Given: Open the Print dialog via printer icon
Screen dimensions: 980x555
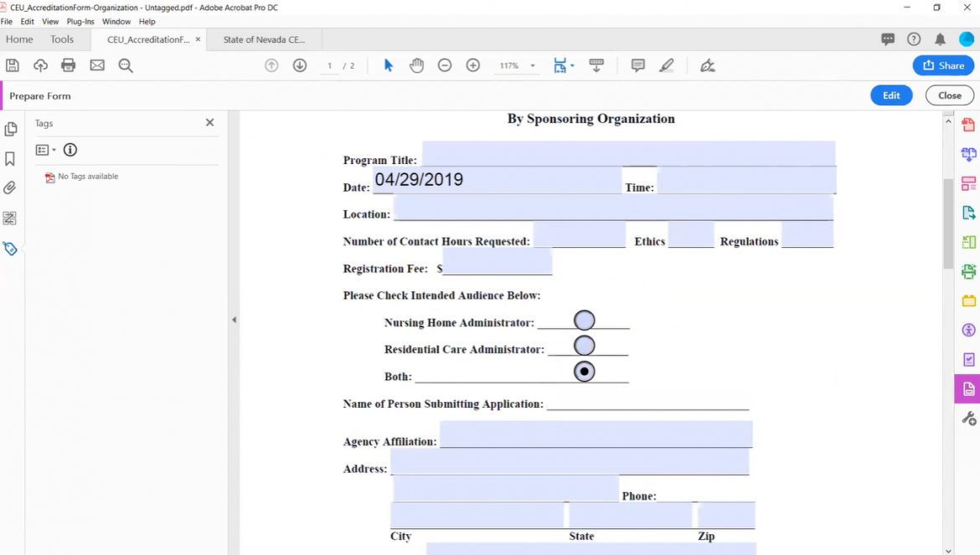Looking at the screenshot, I should 68,64.
